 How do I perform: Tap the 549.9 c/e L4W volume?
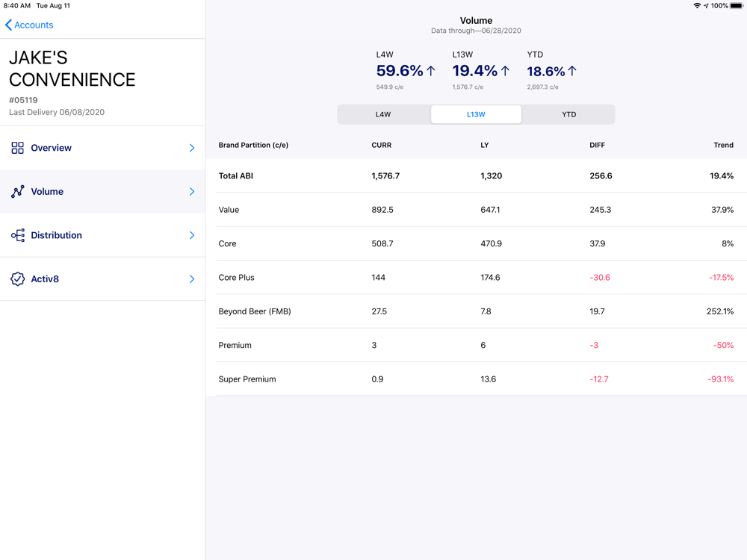390,87
